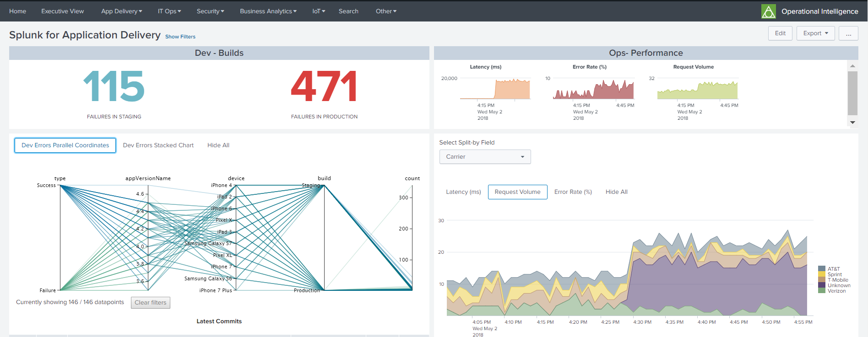Click the Latency (ms) sparkline chart
The image size is (868, 337).
click(x=495, y=89)
